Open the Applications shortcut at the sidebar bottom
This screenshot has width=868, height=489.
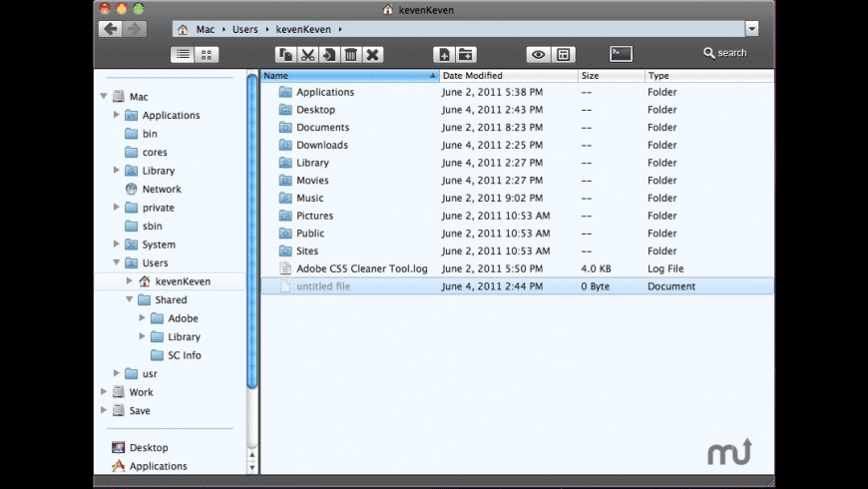(x=150, y=466)
